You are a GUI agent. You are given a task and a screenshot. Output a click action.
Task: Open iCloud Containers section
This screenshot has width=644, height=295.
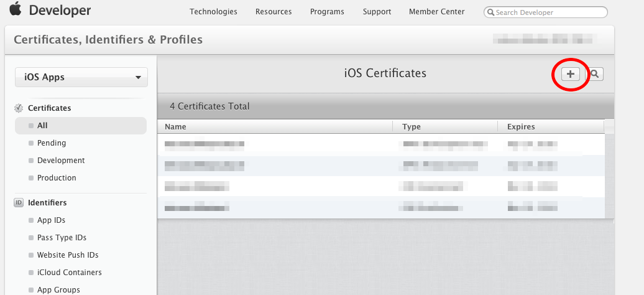[69, 273]
